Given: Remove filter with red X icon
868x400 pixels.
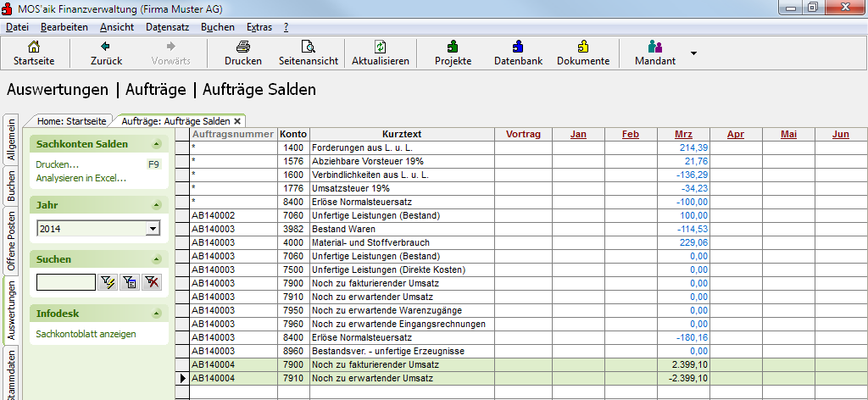Looking at the screenshot, I should point(151,282).
